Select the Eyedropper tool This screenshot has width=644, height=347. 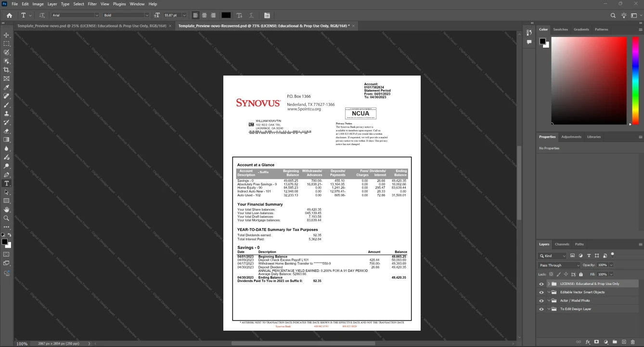click(7, 88)
